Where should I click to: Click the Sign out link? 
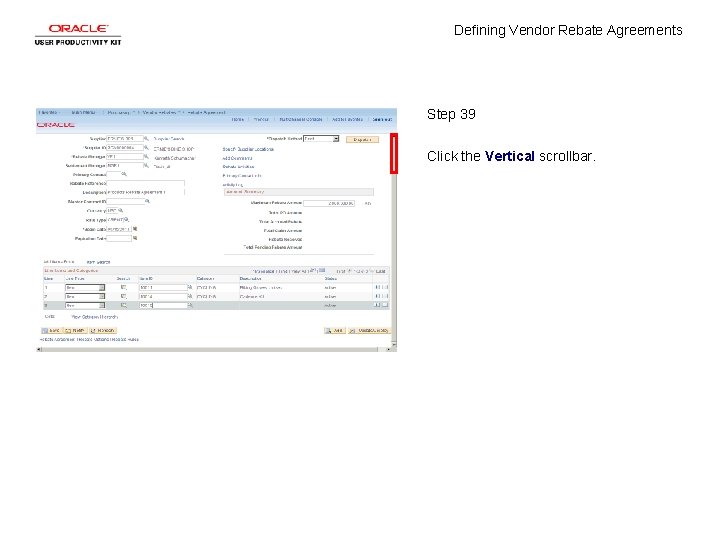pos(382,119)
